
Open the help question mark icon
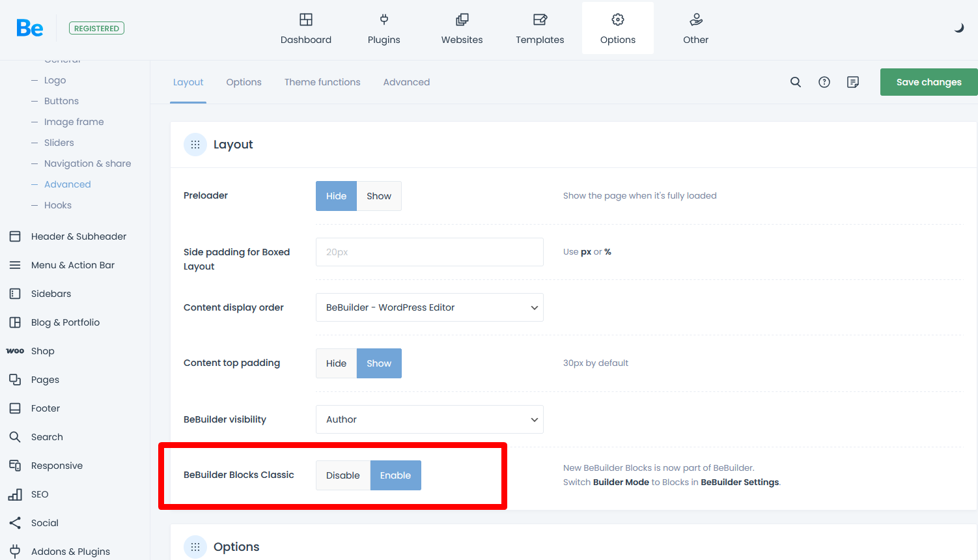[x=824, y=82]
